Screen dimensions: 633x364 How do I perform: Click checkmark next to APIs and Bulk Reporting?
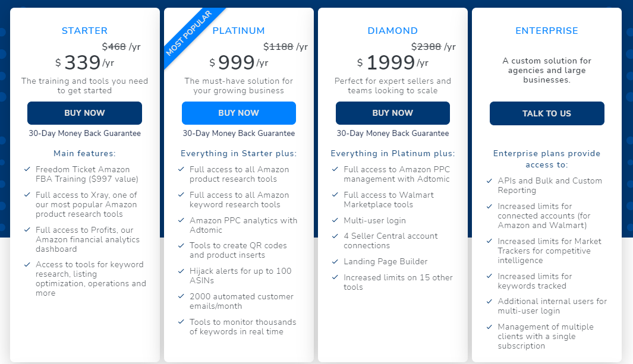pos(489,181)
